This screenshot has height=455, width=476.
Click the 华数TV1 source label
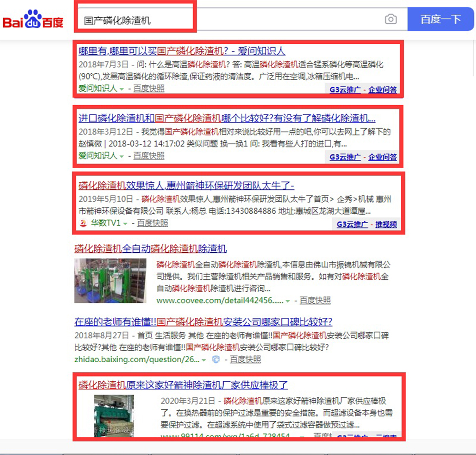click(x=106, y=223)
